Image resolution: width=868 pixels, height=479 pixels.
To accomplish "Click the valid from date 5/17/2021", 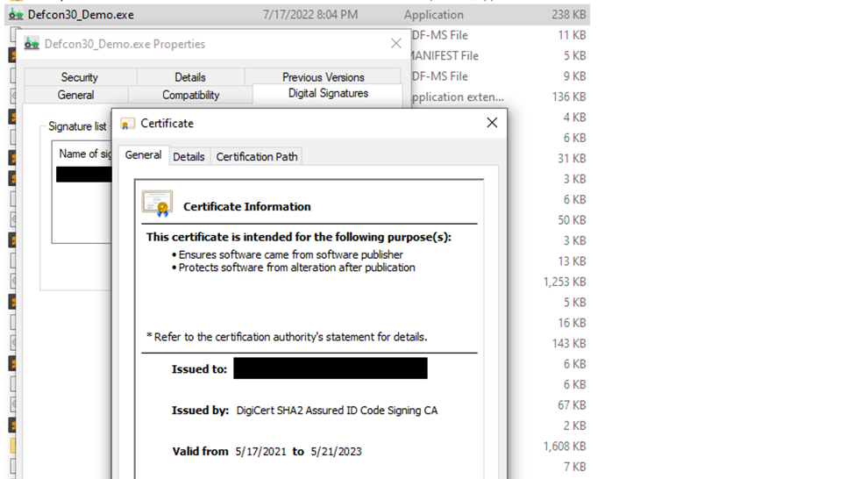I will point(260,451).
